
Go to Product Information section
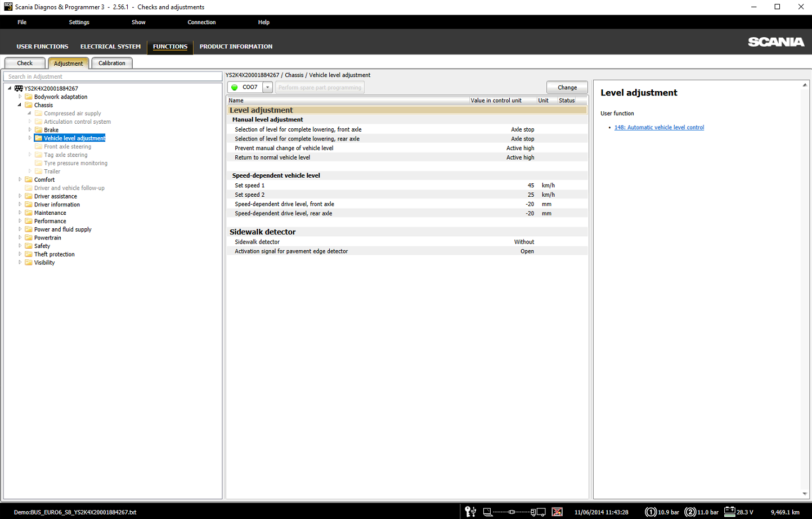[236, 47]
